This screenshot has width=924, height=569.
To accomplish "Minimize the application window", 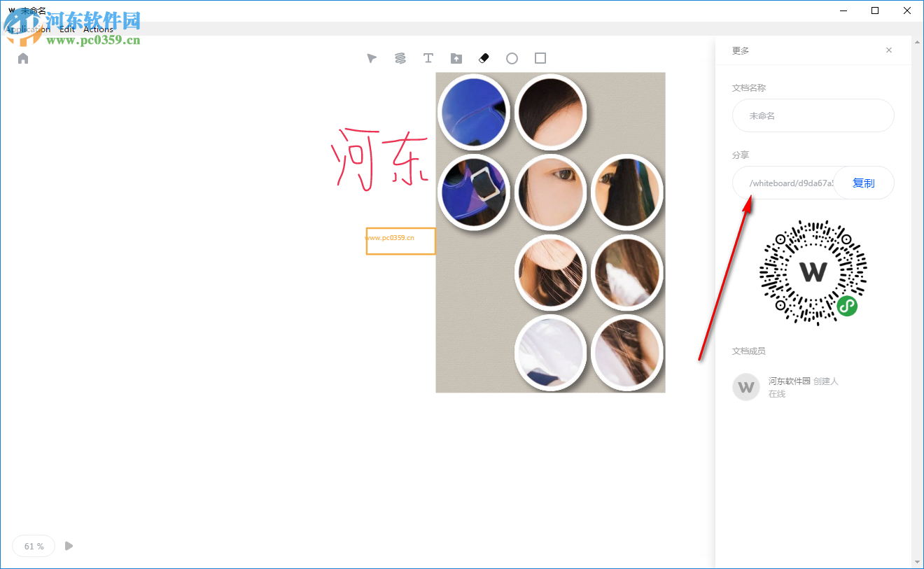I will coord(843,10).
